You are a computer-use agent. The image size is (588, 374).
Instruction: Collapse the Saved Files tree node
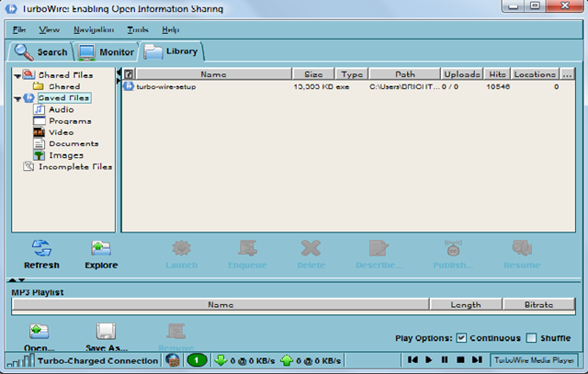tap(18, 98)
